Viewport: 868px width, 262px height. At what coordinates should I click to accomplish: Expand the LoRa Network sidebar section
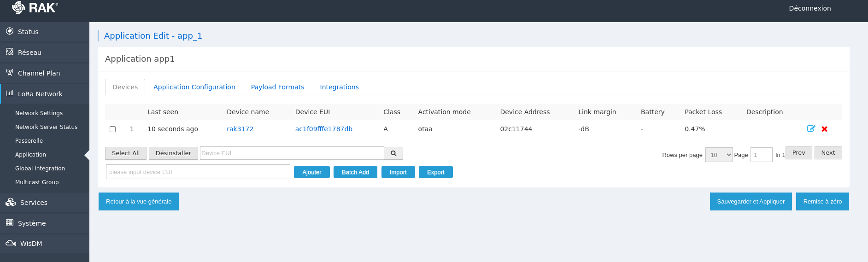40,94
